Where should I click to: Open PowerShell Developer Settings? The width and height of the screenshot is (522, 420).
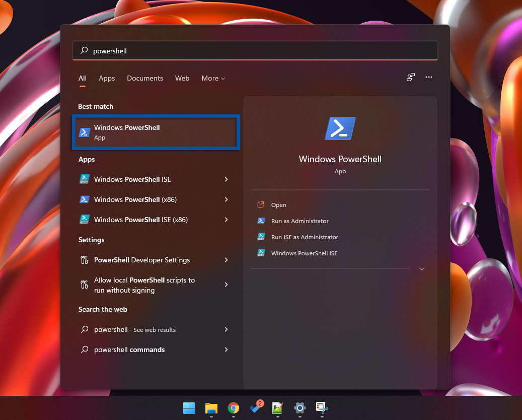pyautogui.click(x=141, y=260)
